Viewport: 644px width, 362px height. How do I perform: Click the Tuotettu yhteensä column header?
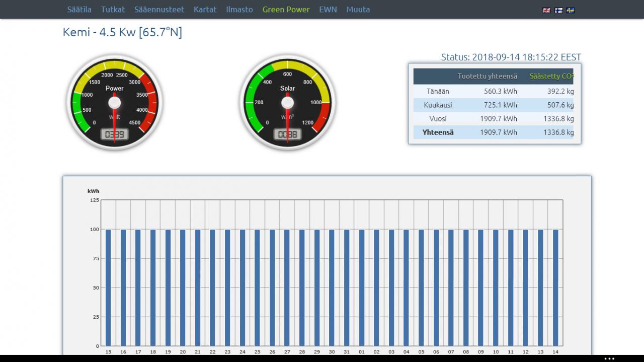click(487, 77)
